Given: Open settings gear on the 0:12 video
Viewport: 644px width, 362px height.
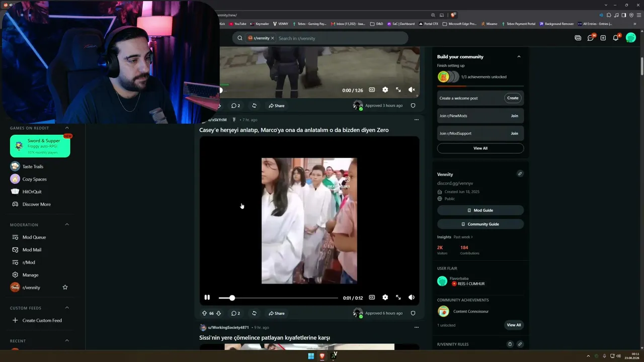Looking at the screenshot, I should pos(385,298).
